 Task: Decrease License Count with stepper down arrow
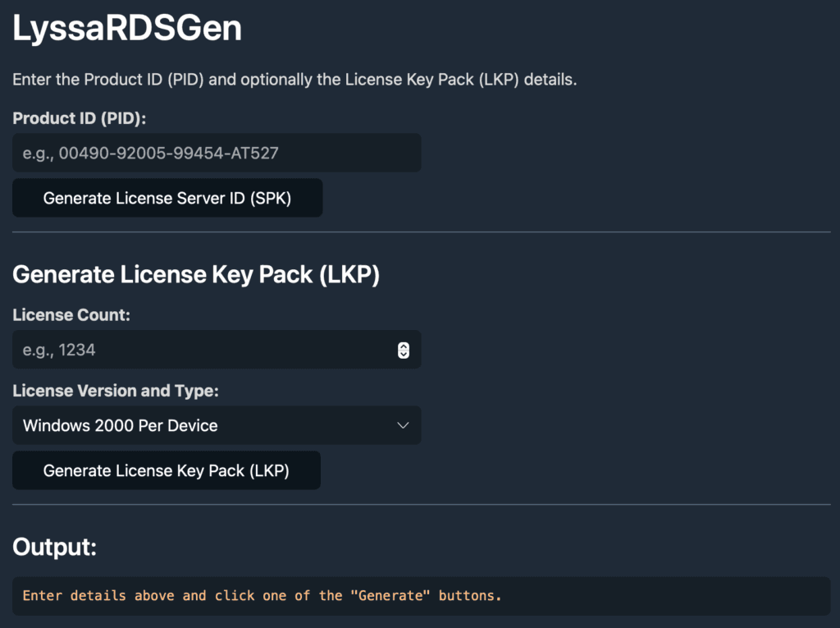click(x=403, y=354)
